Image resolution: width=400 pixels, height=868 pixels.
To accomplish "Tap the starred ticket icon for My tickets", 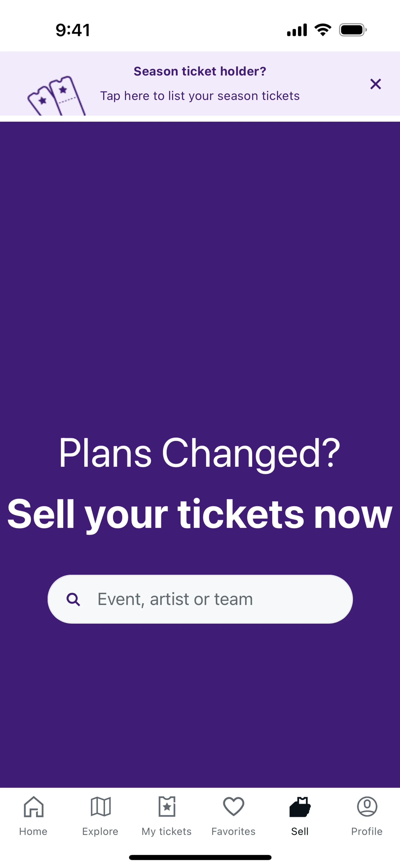I will click(167, 807).
